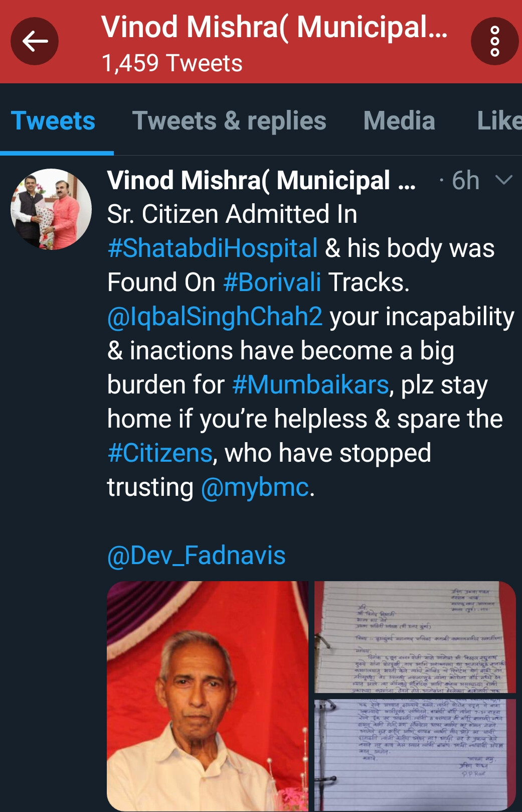522x812 pixels.
Task: Open the #ShatabdiHospital hashtag
Action: (213, 248)
